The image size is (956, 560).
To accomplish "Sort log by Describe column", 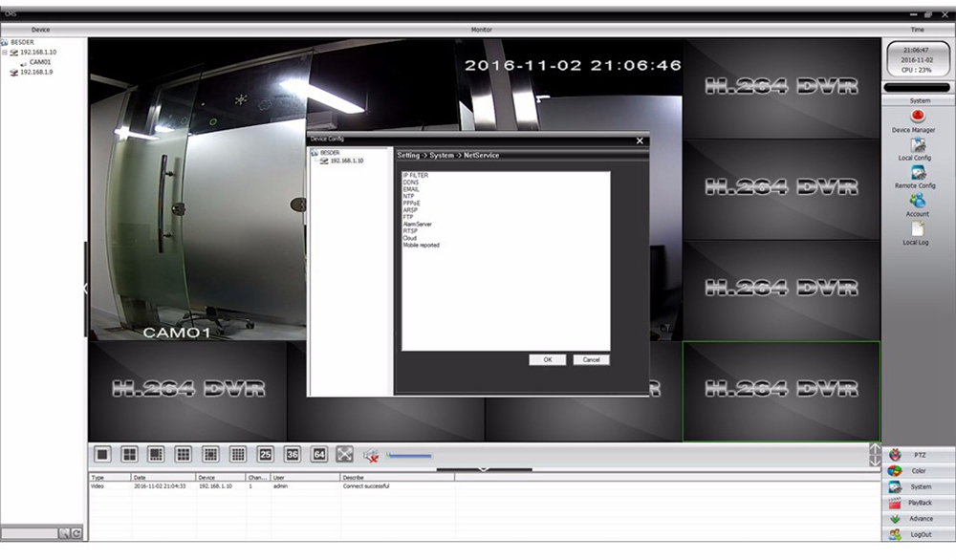I will click(x=397, y=477).
